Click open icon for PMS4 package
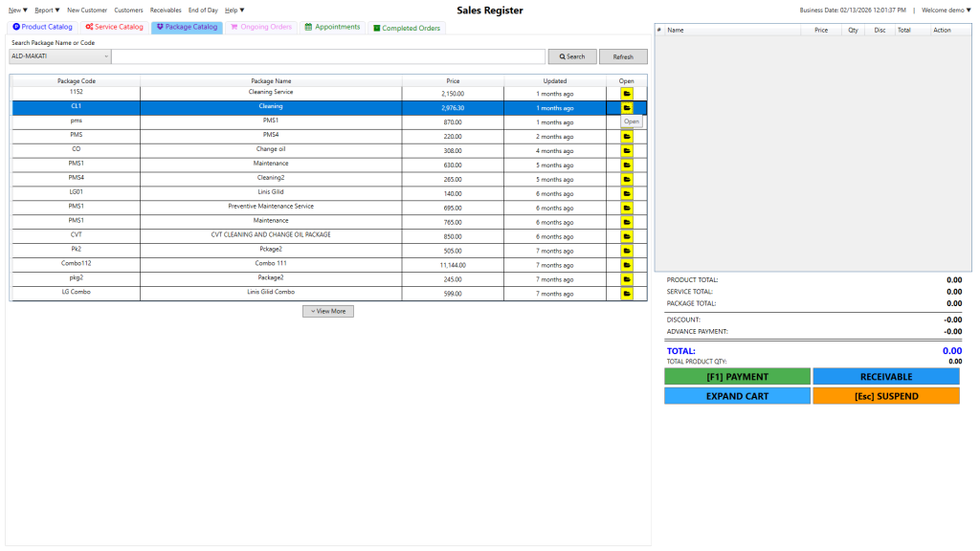 pos(627,137)
